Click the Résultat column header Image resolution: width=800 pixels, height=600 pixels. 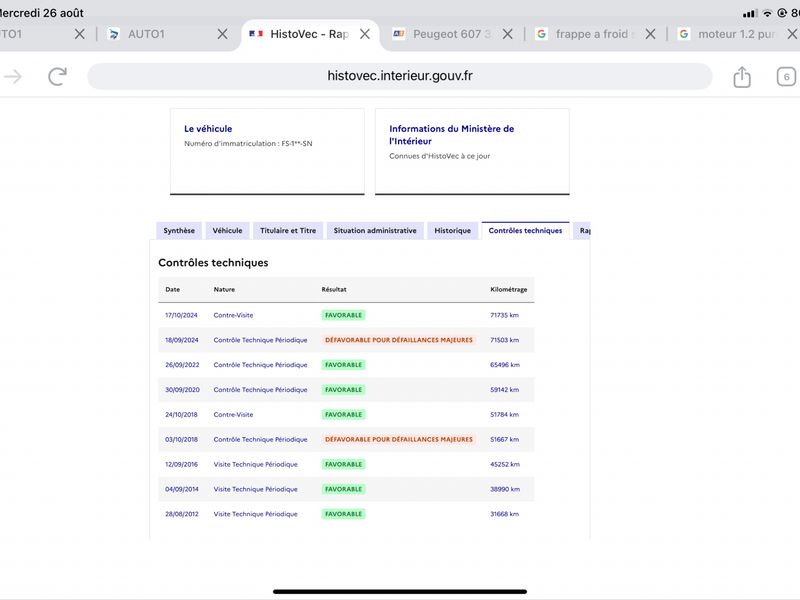tap(334, 289)
